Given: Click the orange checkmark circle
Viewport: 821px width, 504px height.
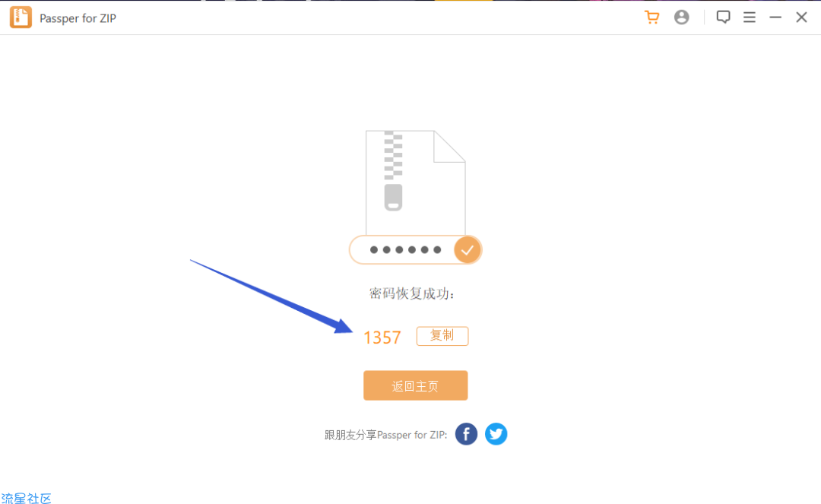Looking at the screenshot, I should pyautogui.click(x=467, y=250).
